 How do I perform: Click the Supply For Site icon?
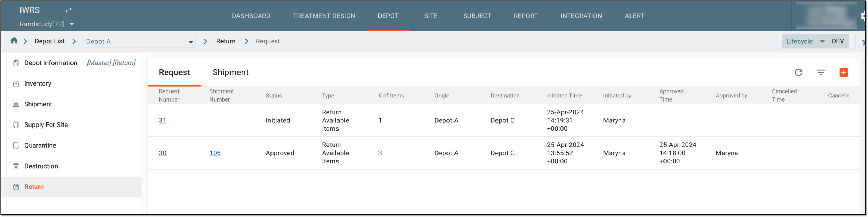point(16,125)
